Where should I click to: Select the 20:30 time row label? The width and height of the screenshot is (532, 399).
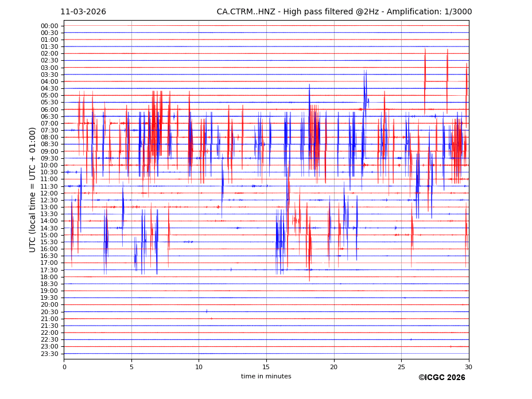(x=49, y=312)
